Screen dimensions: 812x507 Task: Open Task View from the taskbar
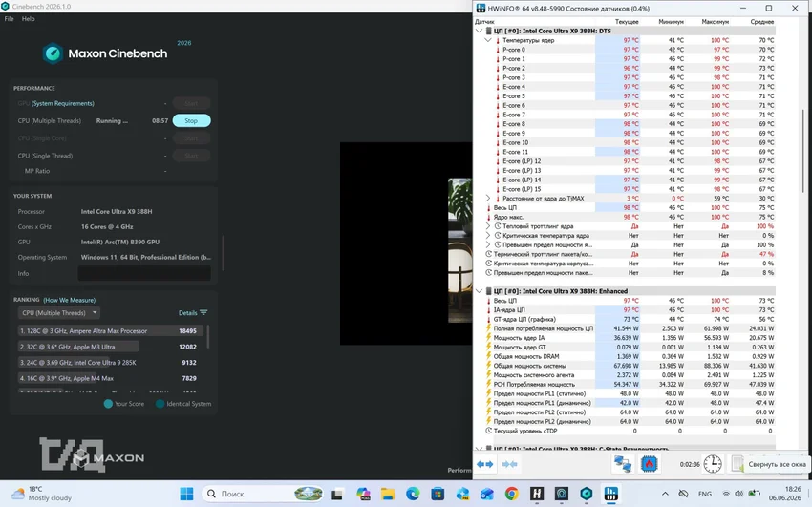[336, 494]
